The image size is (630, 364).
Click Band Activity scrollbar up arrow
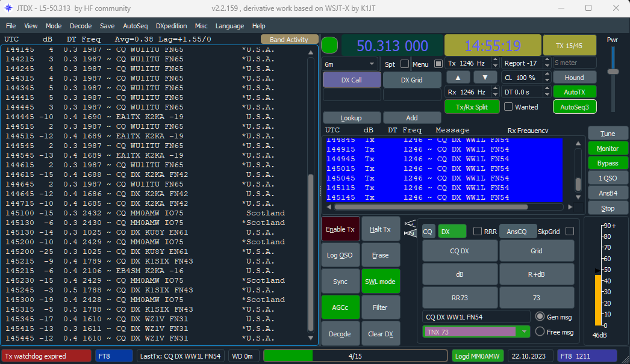coord(311,52)
